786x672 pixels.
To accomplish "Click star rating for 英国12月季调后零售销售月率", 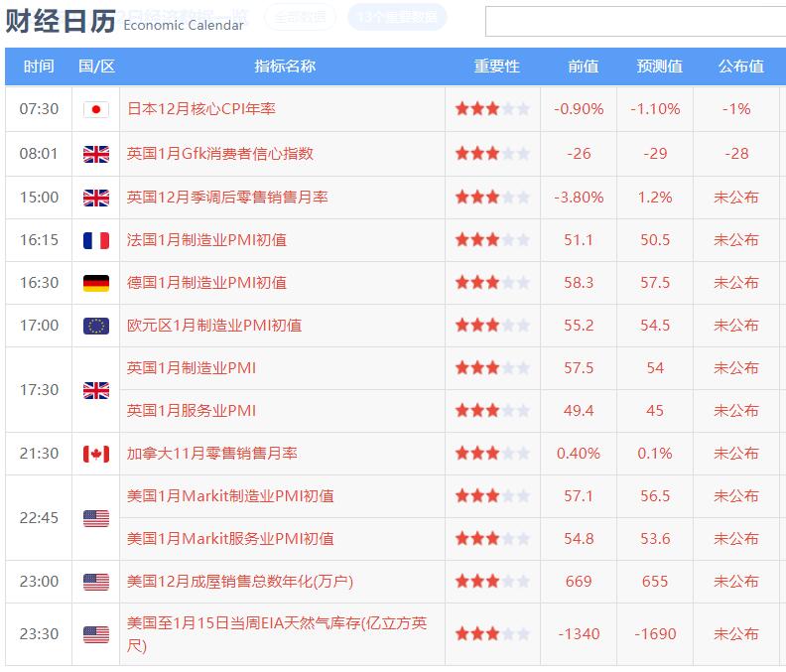I will tap(492, 197).
